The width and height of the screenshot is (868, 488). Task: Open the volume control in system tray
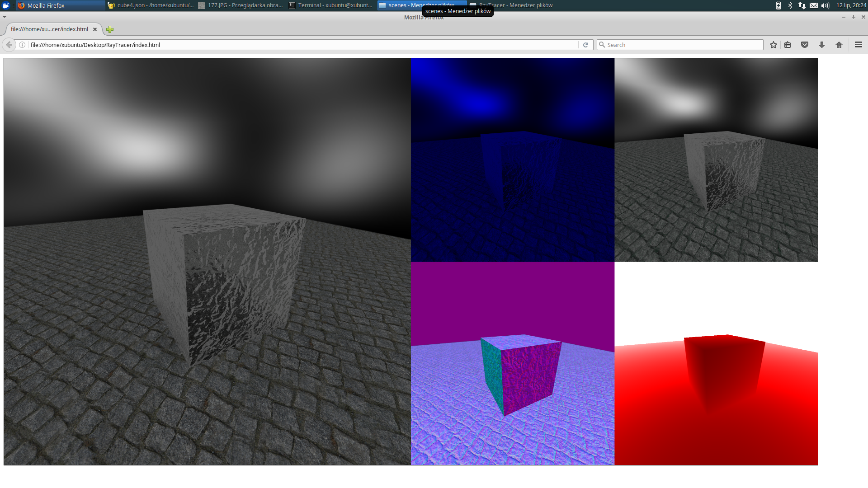pyautogui.click(x=826, y=5)
